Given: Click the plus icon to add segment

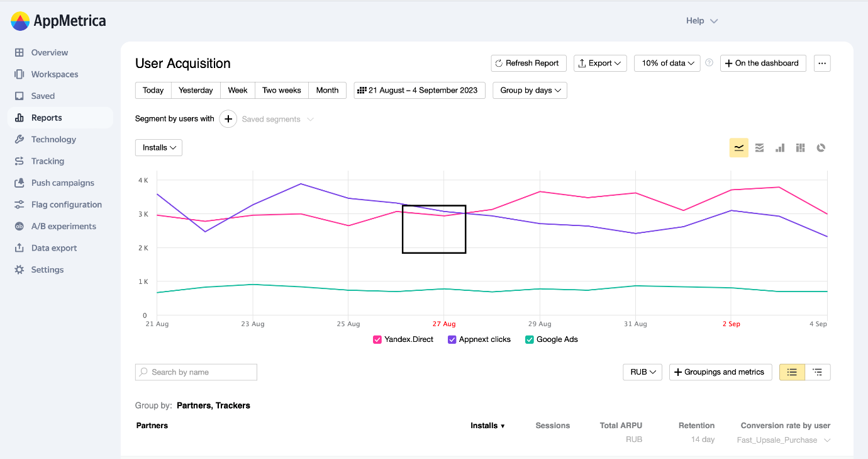Looking at the screenshot, I should point(228,119).
